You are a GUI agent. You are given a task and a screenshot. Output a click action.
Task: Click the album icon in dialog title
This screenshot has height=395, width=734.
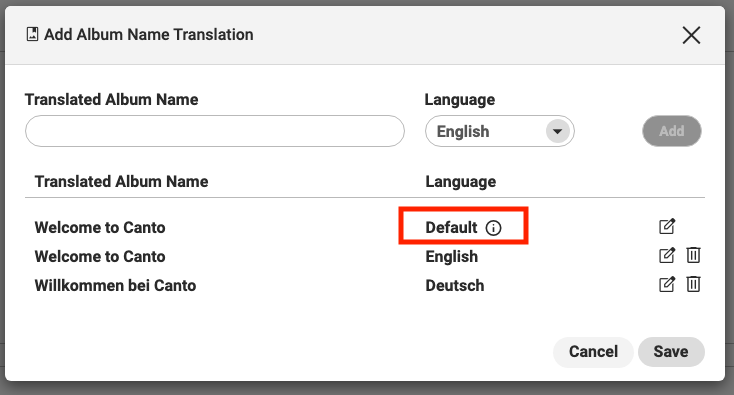click(x=32, y=34)
